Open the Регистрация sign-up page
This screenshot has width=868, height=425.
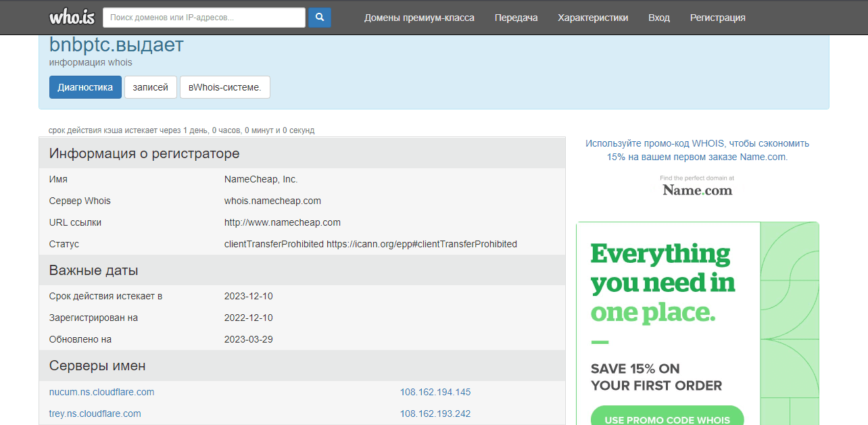(717, 18)
